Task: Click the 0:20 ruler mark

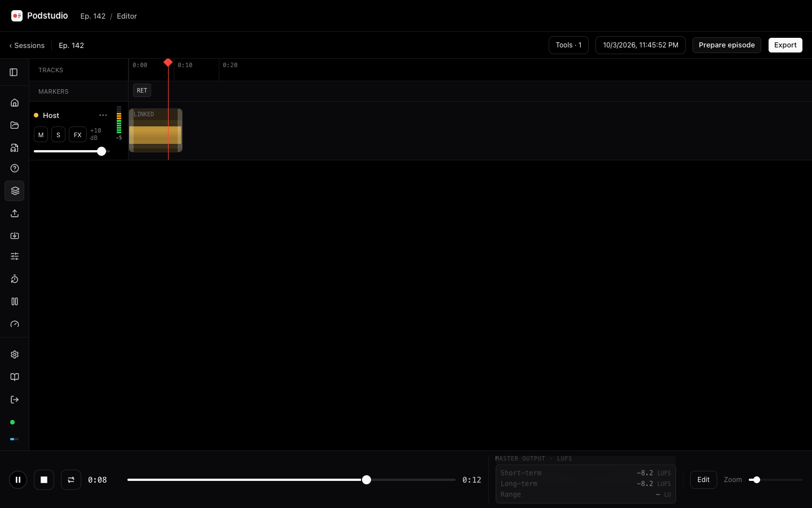Action: [230, 65]
